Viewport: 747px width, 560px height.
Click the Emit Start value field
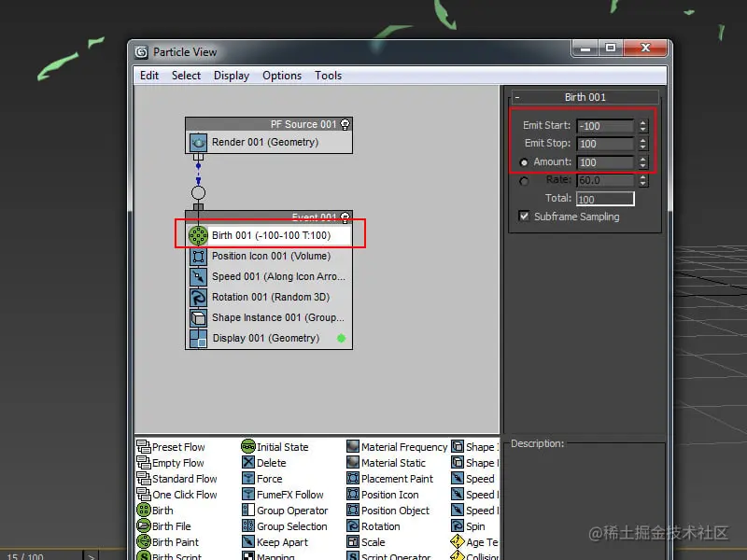coord(605,126)
